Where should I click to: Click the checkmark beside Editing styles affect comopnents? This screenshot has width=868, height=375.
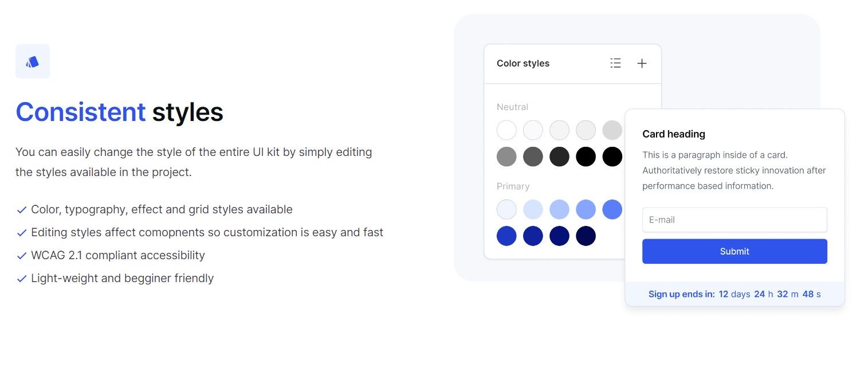pos(22,233)
